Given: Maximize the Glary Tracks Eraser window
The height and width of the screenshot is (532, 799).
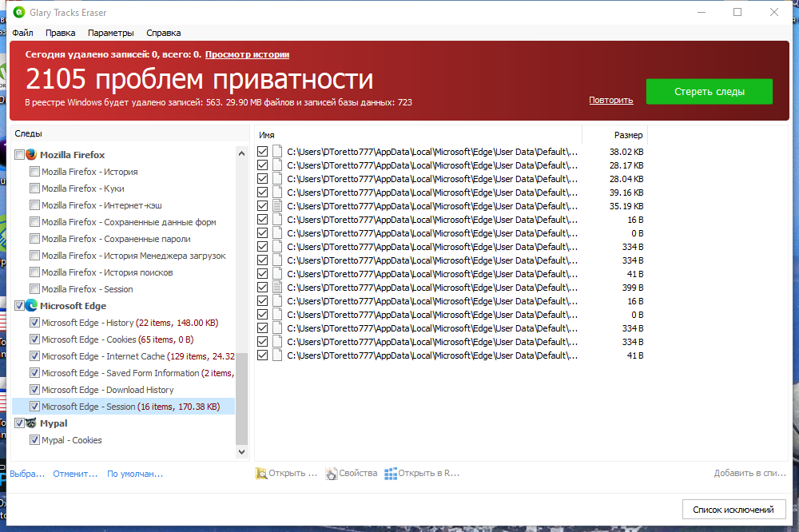Looking at the screenshot, I should click(737, 12).
